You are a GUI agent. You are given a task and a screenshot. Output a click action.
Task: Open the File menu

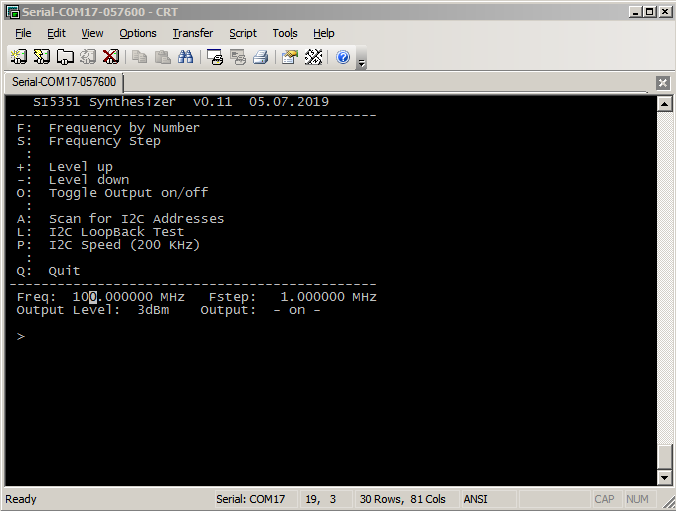tap(23, 33)
